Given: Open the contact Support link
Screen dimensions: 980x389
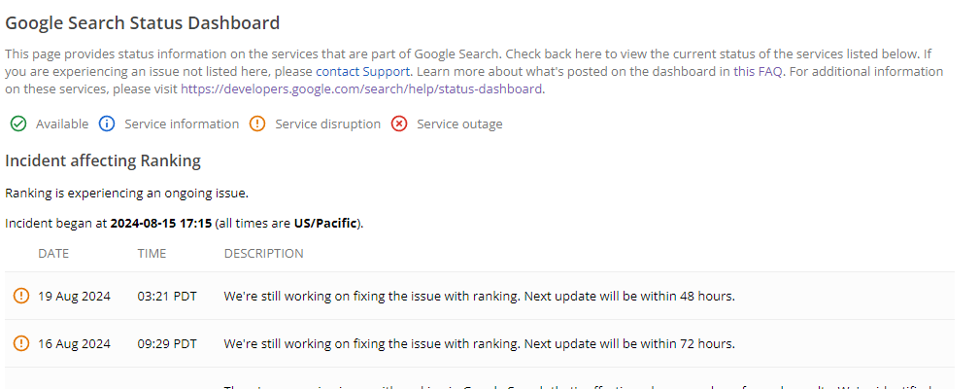Looking at the screenshot, I should (x=363, y=72).
